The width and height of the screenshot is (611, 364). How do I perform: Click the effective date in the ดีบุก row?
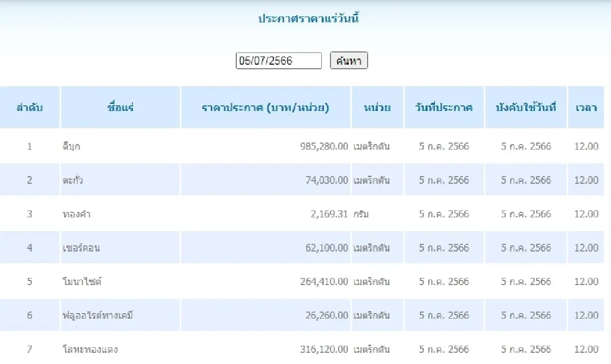tap(526, 147)
